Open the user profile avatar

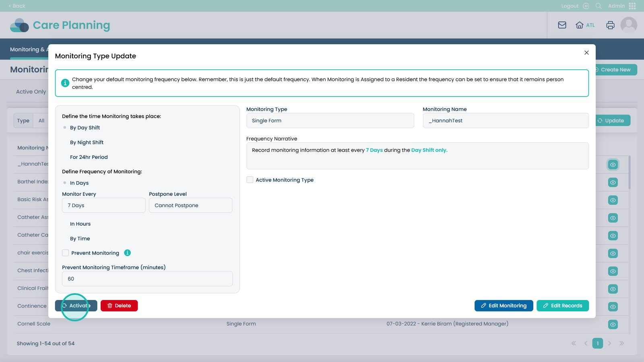628,25
